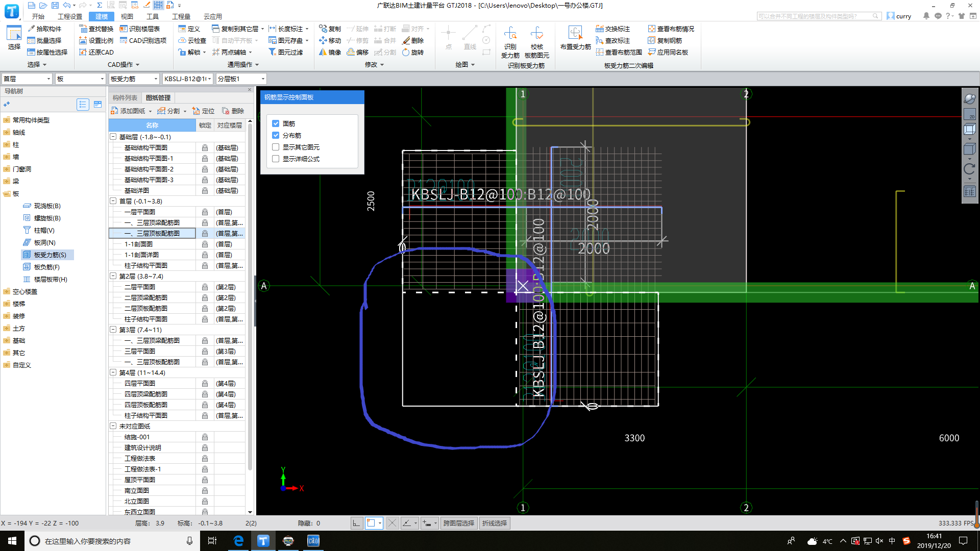
Task: Close the navigation panel with X
Action: point(250,90)
